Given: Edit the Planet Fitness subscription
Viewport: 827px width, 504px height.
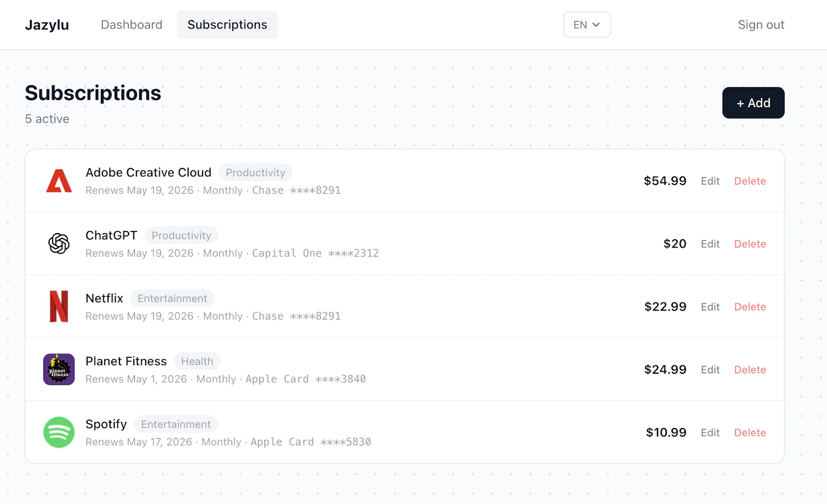Looking at the screenshot, I should (x=710, y=370).
